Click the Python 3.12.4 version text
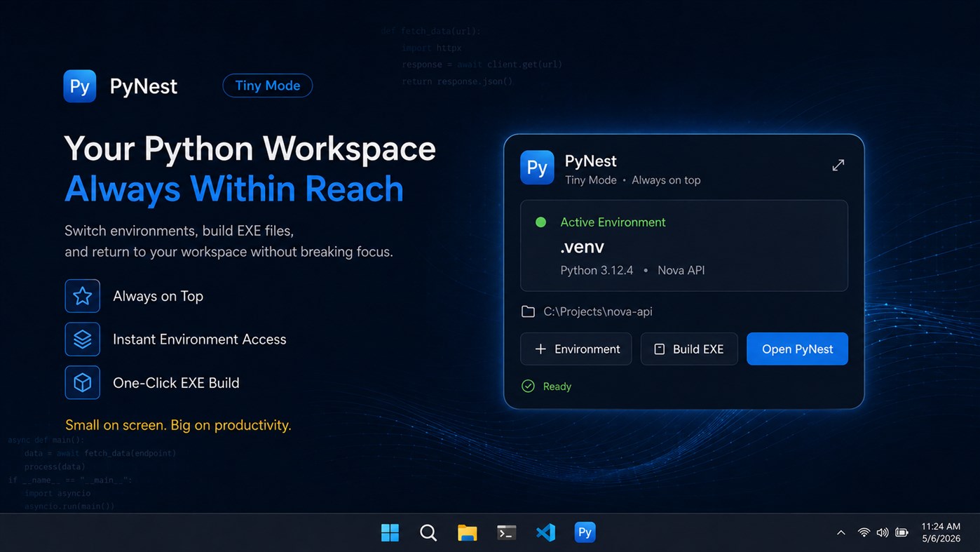980x552 pixels. point(597,270)
